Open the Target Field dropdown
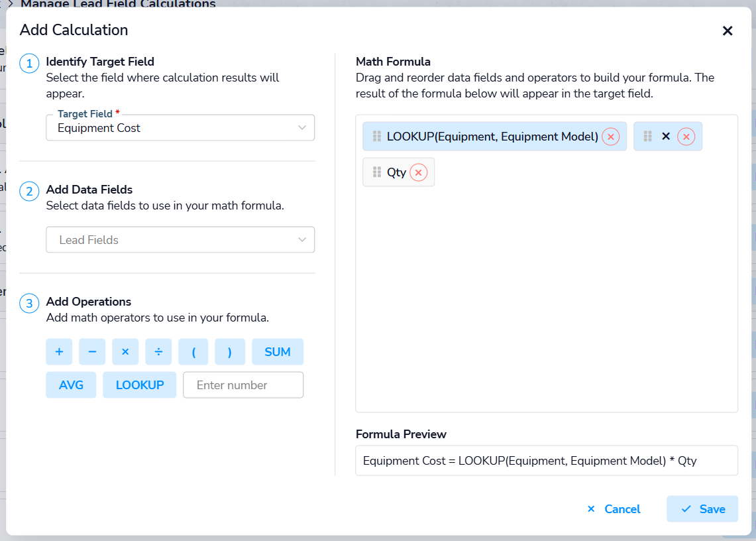The width and height of the screenshot is (756, 541). [x=180, y=128]
